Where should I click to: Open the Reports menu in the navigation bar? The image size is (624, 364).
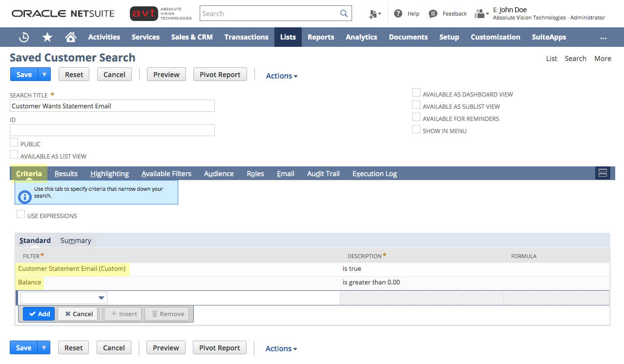coord(321,37)
